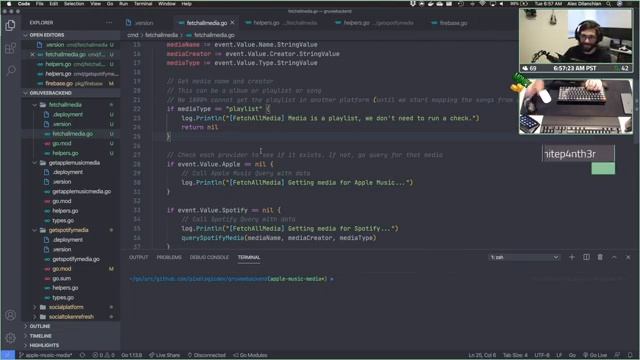Click Disconnected status item
The width and height of the screenshot is (640, 360).
(207, 355)
